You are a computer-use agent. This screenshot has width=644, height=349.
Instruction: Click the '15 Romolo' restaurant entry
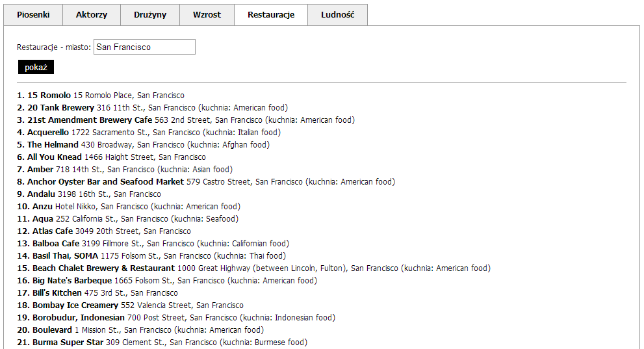101,96
